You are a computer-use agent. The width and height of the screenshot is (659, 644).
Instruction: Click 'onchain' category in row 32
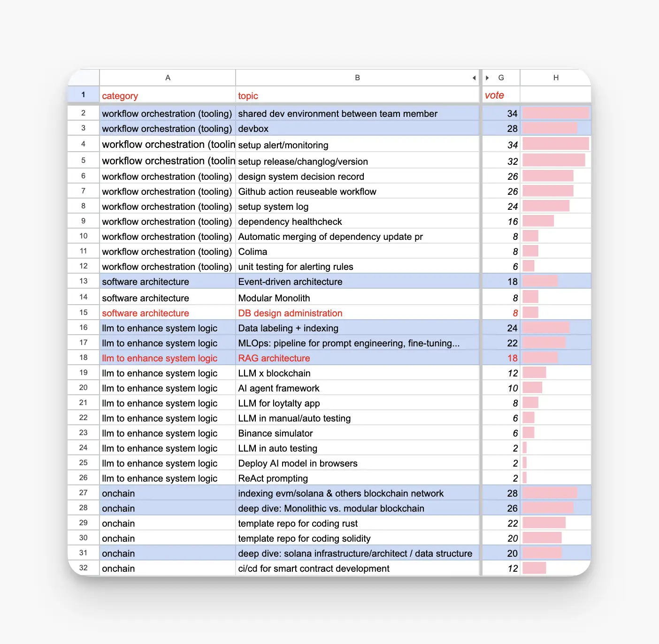tap(168, 568)
